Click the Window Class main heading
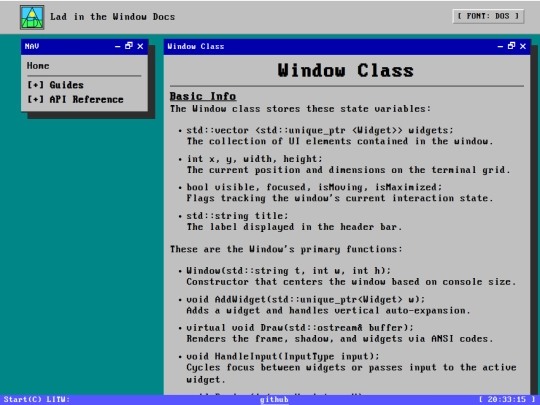Image resolution: width=540 pixels, height=405 pixels. point(346,71)
